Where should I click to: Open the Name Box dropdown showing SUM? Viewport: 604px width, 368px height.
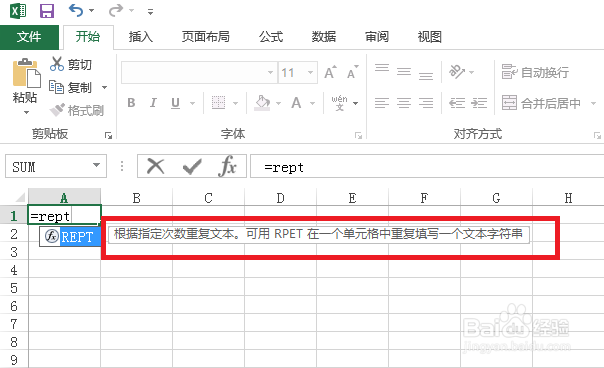tap(96, 166)
